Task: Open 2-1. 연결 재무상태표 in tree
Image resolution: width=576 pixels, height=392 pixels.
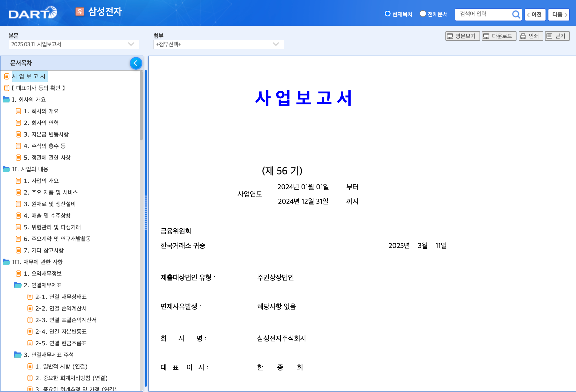Action: (61, 297)
